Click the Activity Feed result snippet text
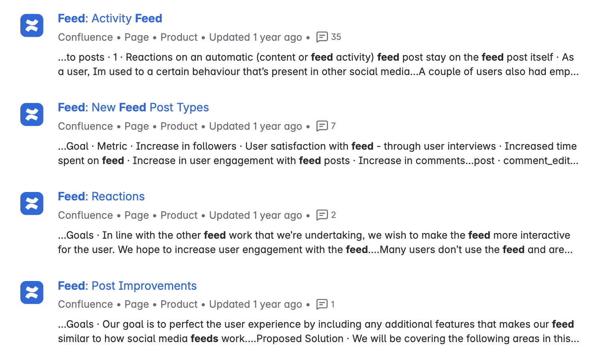The width and height of the screenshot is (597, 364). 318,64
